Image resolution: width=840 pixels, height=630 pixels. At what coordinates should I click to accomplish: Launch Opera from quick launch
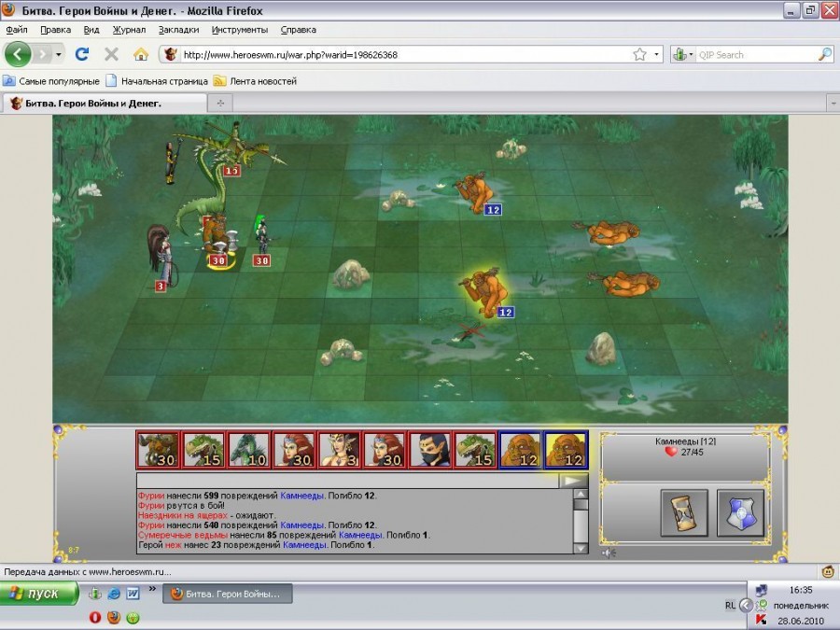pyautogui.click(x=95, y=617)
